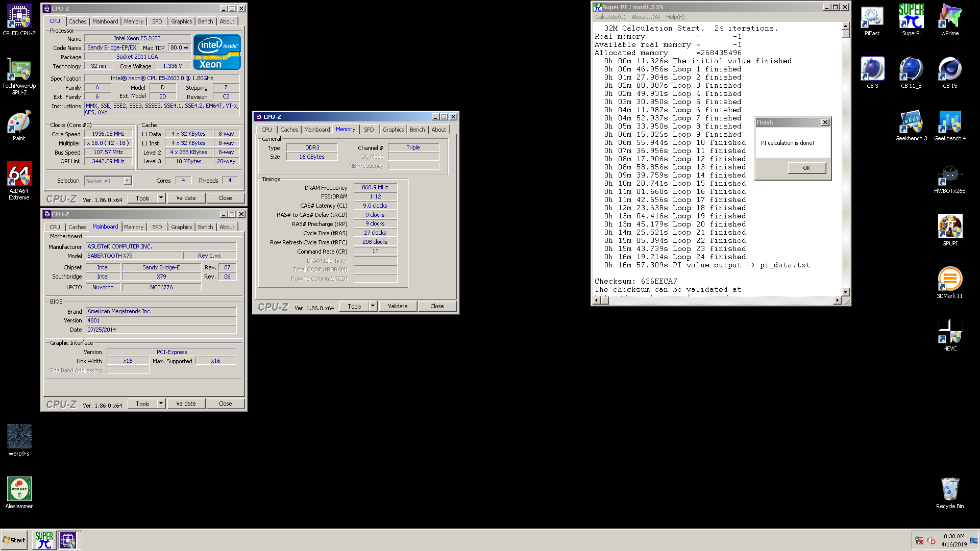
Task: Open Graphics tab in Memory CPU-Z window
Action: pyautogui.click(x=394, y=130)
